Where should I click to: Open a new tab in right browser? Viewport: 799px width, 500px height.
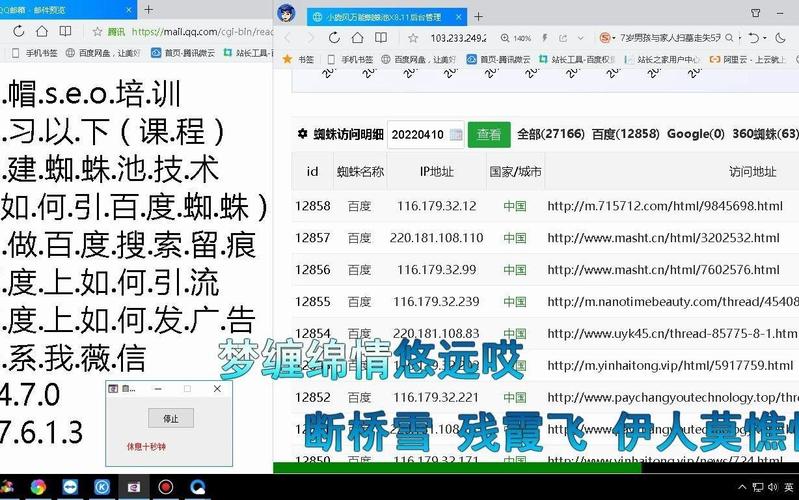478,17
